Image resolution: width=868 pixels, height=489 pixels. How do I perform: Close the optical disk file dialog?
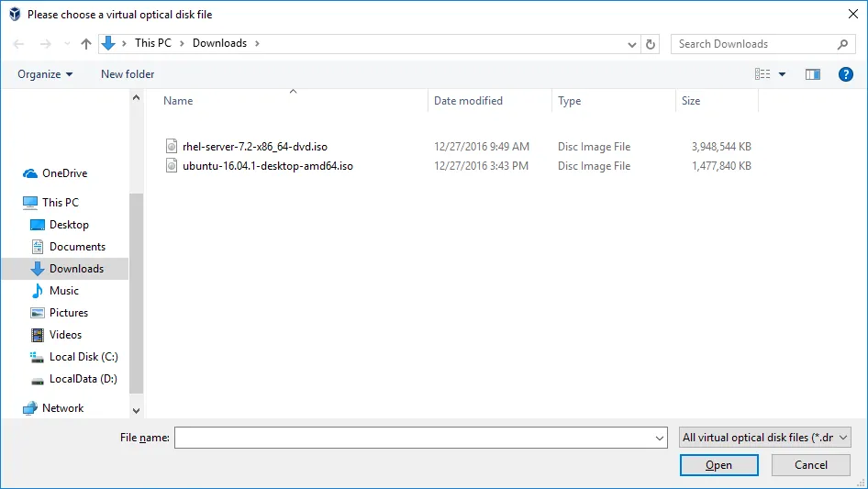pos(853,14)
